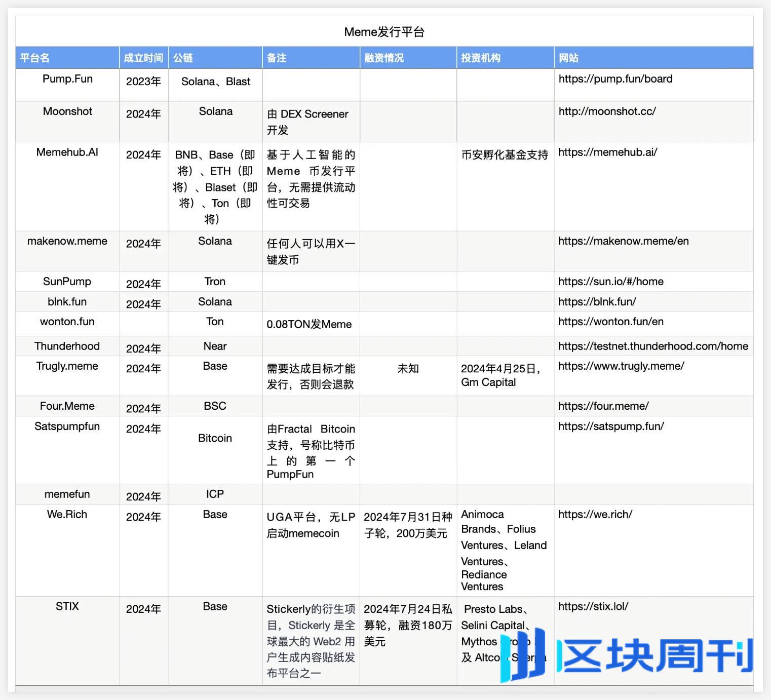Click the table title Meme发行平台
The image size is (771, 700).
384,32
